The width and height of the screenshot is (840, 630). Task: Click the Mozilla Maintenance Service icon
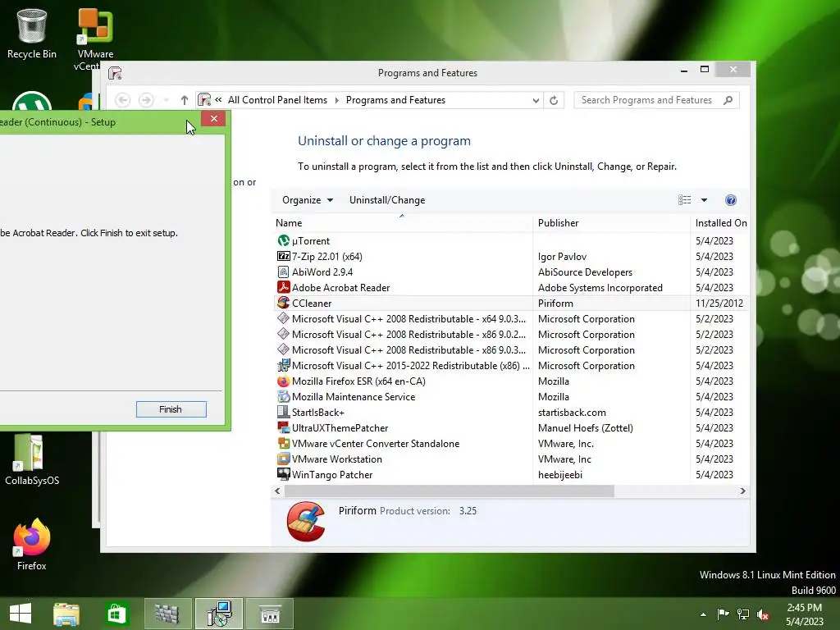(283, 397)
